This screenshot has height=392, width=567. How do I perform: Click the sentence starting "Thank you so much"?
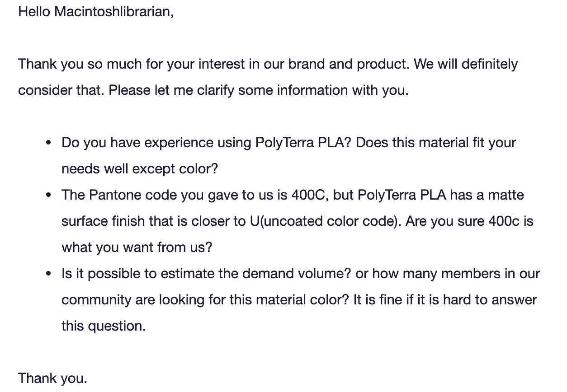[213, 64]
